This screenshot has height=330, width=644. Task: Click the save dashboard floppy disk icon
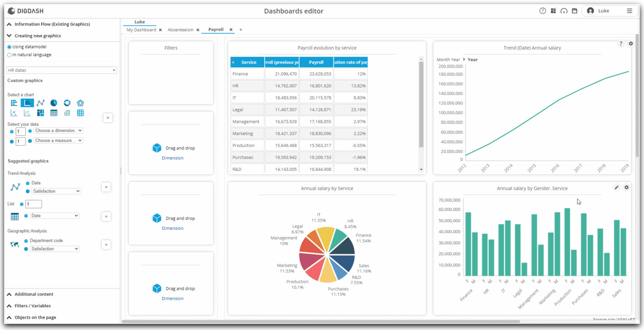(x=574, y=11)
